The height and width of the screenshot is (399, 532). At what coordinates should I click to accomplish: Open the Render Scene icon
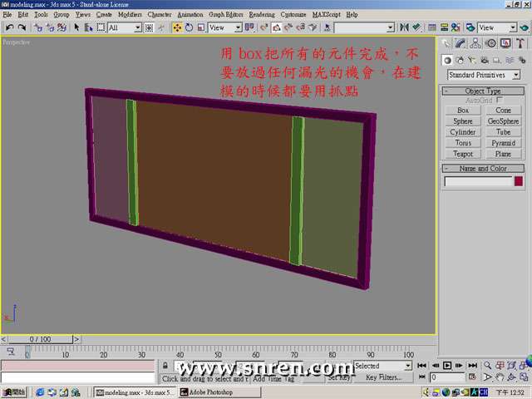pyautogui.click(x=470, y=27)
